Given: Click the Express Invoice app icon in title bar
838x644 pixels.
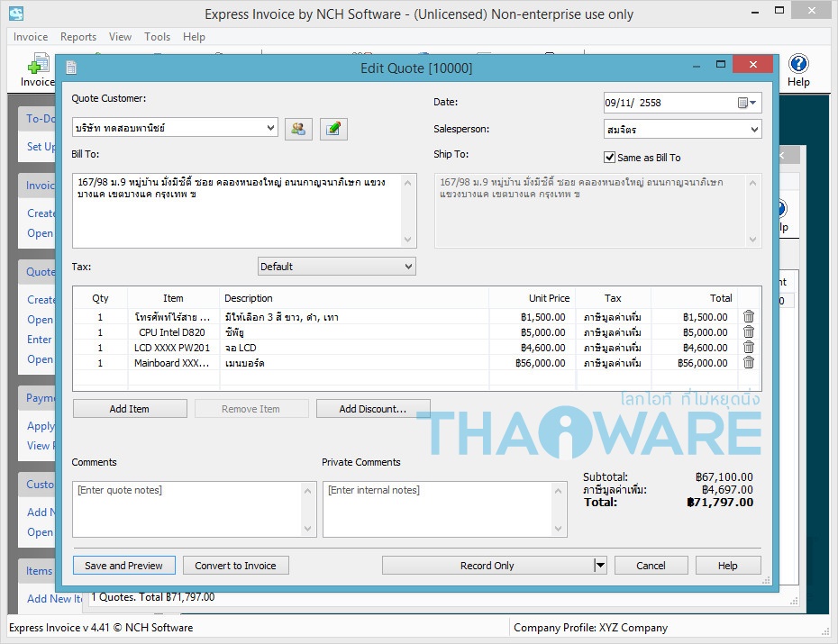Looking at the screenshot, I should tap(16, 14).
